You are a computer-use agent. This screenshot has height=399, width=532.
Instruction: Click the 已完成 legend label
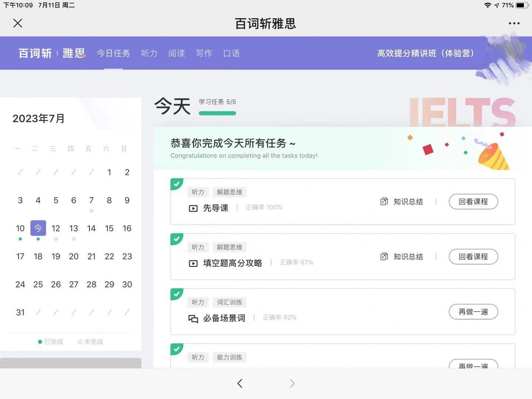coord(54,342)
